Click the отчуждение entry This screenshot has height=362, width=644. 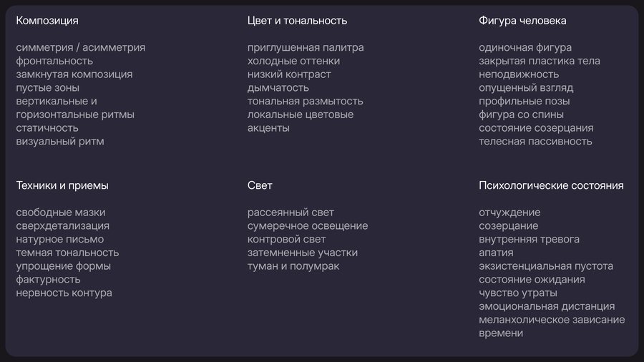pyautogui.click(x=509, y=212)
